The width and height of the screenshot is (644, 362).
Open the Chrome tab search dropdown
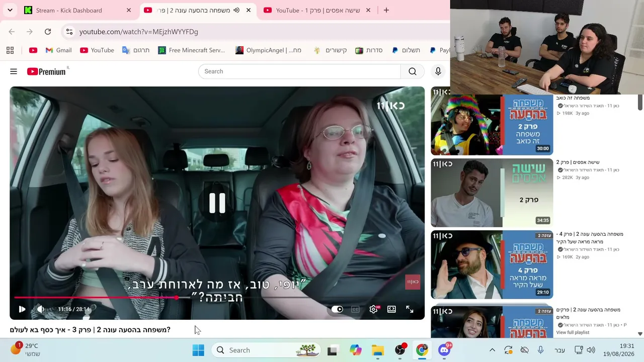pyautogui.click(x=10, y=10)
